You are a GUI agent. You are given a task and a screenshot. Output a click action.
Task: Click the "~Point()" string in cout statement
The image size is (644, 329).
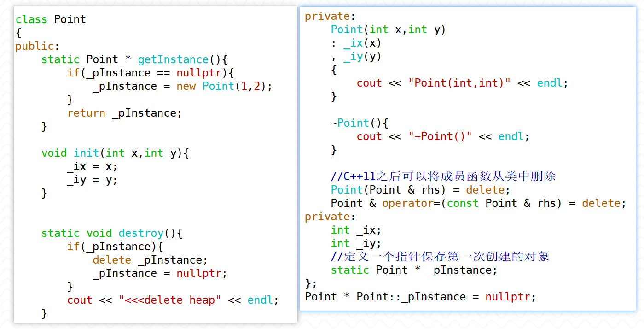click(x=440, y=136)
